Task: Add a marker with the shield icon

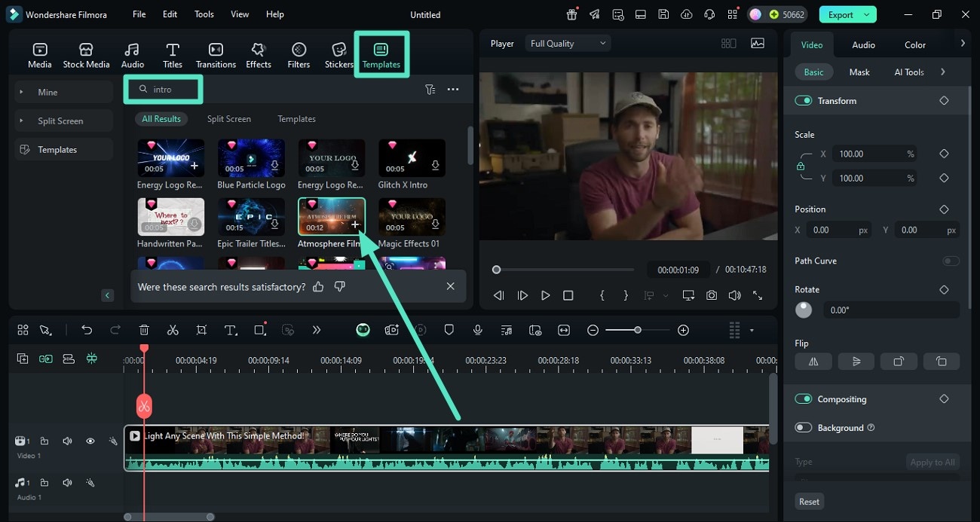Action: pyautogui.click(x=449, y=330)
